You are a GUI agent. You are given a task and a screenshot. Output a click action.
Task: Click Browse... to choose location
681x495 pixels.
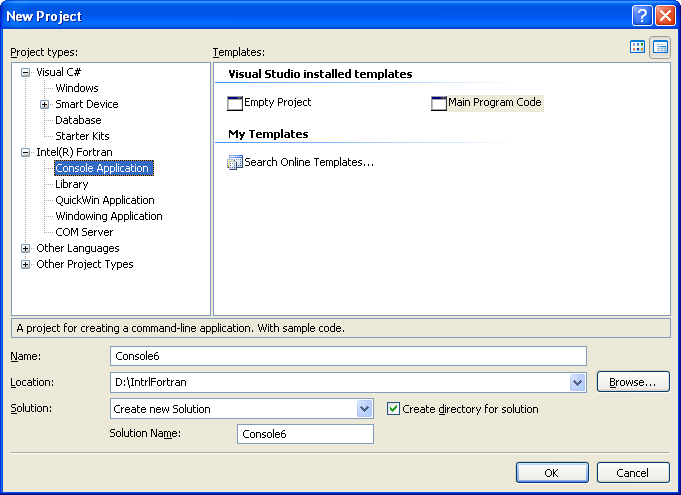point(633,382)
